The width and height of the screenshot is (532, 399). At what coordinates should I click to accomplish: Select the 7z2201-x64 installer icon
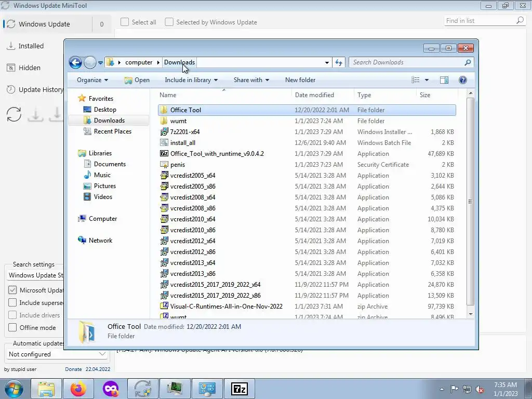pos(164,131)
